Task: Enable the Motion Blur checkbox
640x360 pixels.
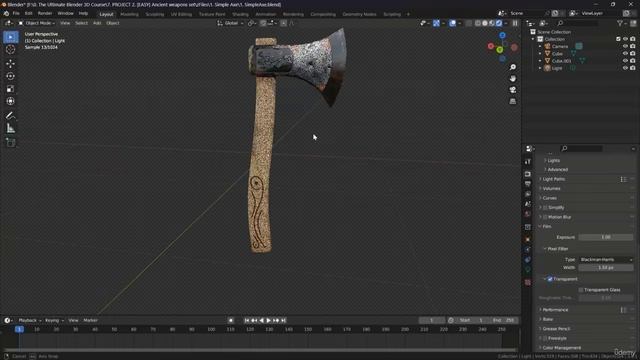Action: tap(545, 217)
